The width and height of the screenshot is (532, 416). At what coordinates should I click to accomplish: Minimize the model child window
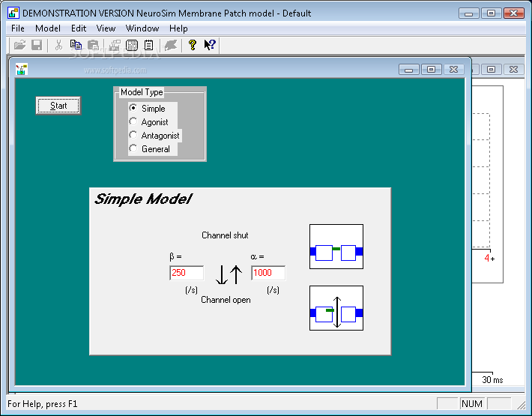click(x=409, y=70)
